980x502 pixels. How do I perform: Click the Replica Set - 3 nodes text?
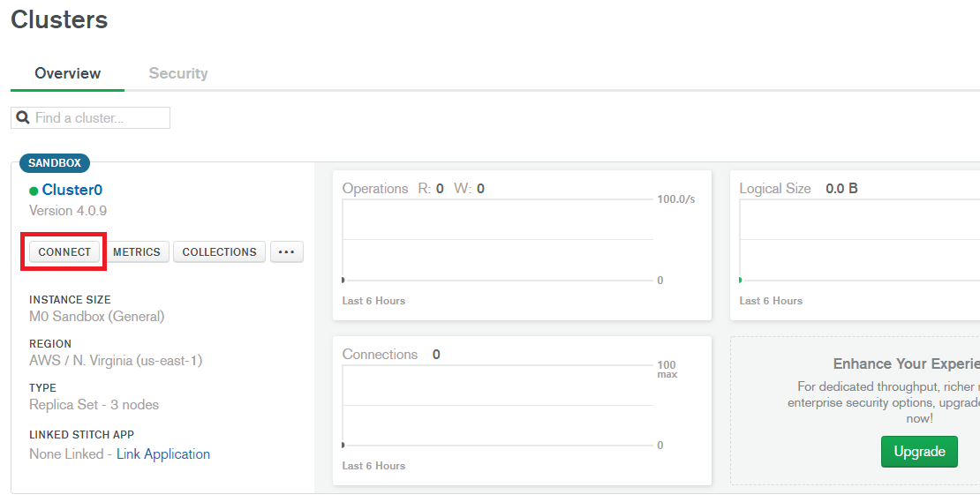[x=94, y=405]
